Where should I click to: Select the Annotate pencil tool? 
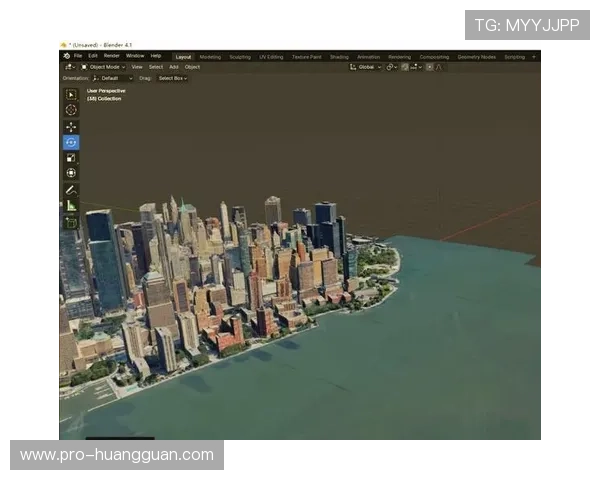(71, 189)
